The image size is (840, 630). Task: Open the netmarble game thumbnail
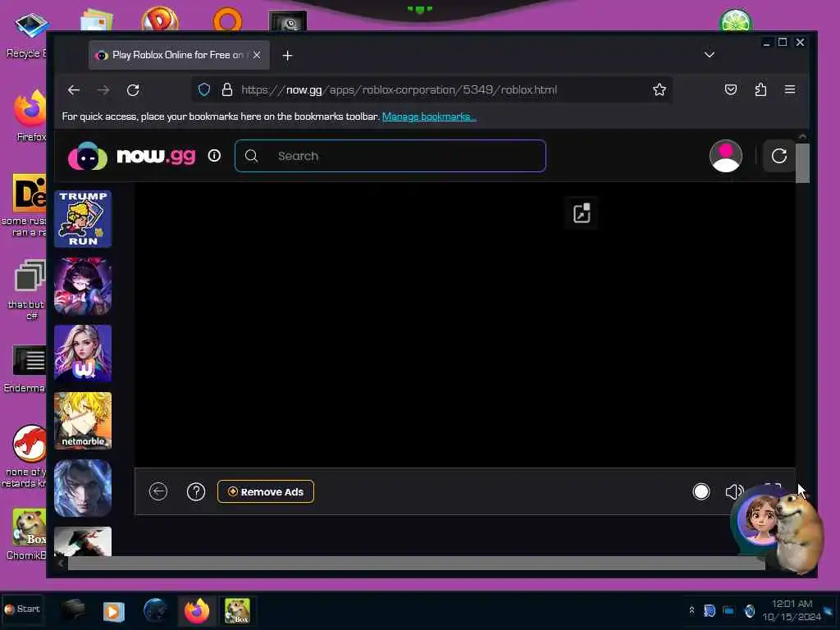pos(83,421)
